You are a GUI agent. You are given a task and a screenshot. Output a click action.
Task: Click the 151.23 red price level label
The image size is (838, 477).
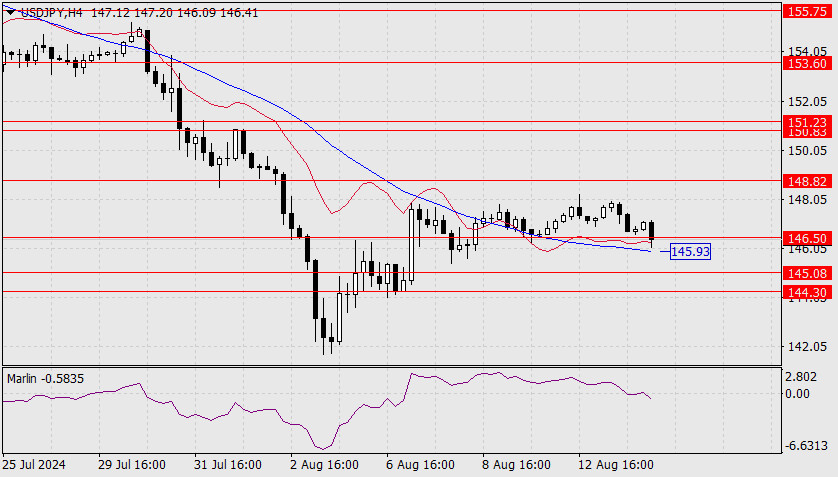pyautogui.click(x=808, y=122)
